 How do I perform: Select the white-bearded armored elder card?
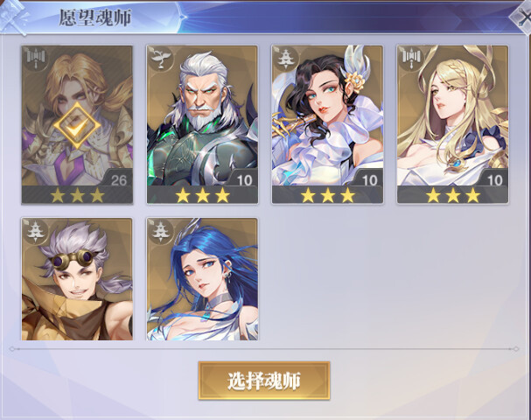(202, 124)
